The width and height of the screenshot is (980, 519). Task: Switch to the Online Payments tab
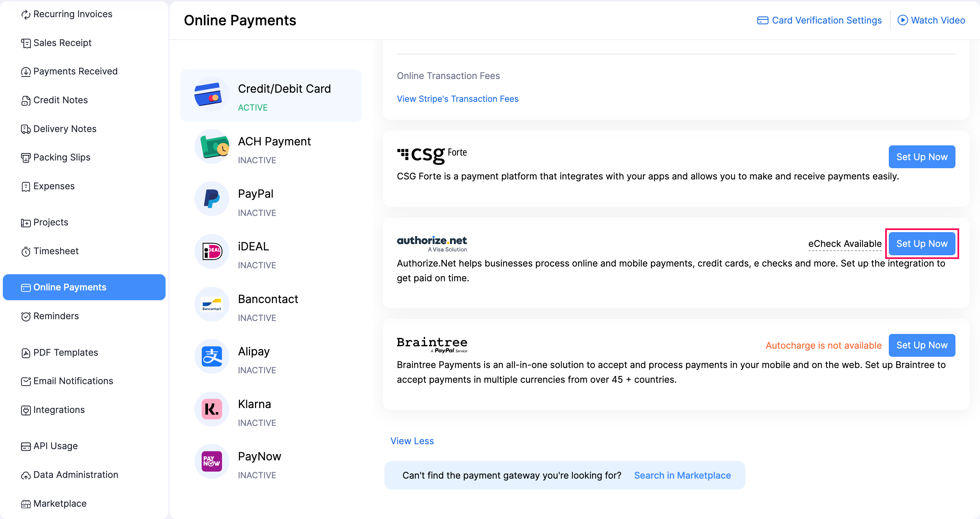click(x=69, y=287)
